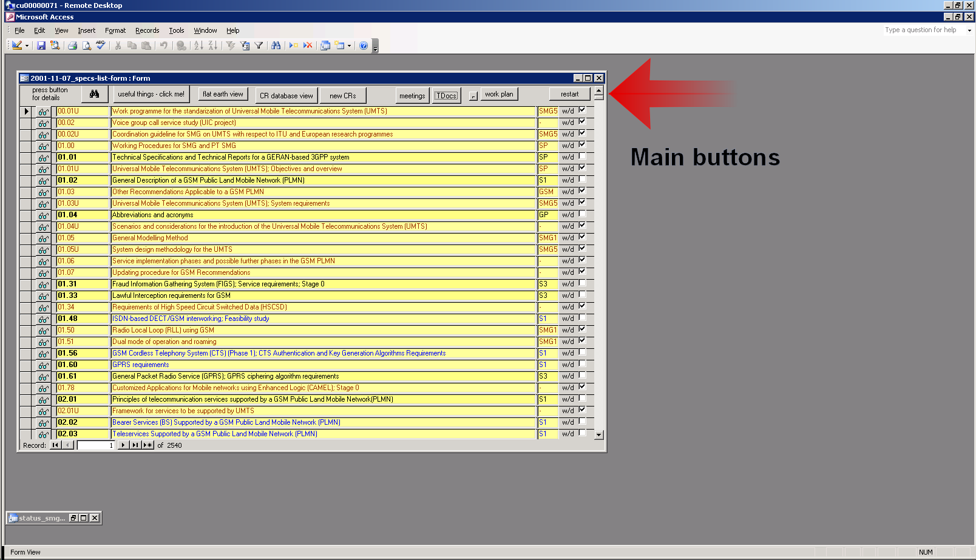The width and height of the screenshot is (976, 560).
Task: Open Print Preview from the toolbar
Action: point(86,46)
